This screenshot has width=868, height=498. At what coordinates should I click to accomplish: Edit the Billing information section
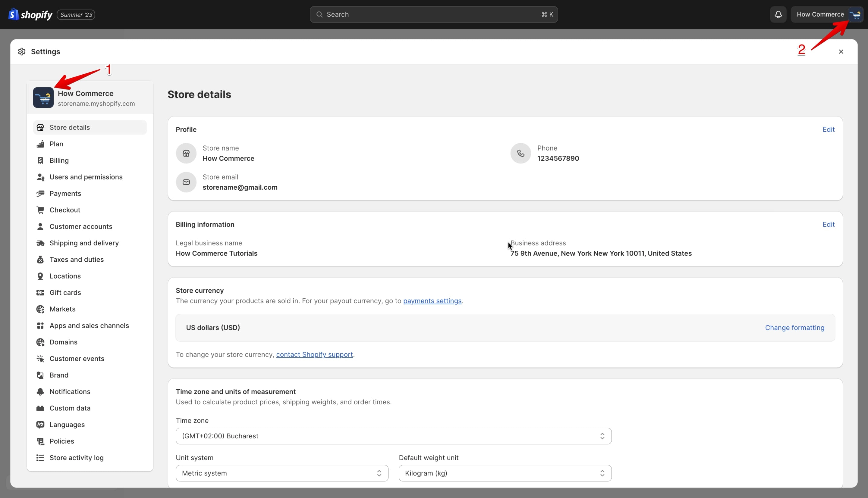(x=828, y=224)
